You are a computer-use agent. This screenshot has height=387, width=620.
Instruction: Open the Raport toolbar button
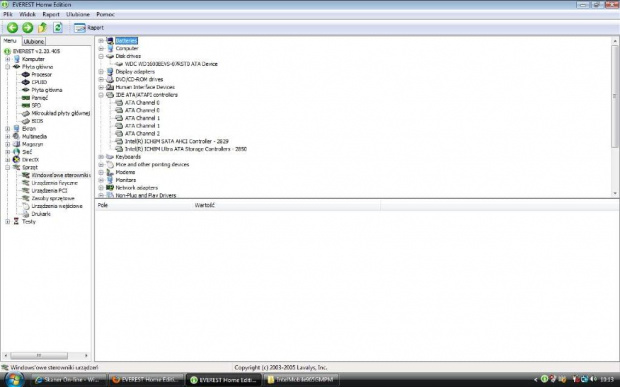(89, 28)
